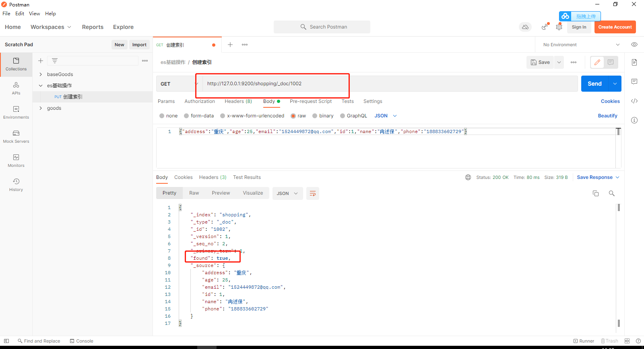Open the response JSON format dropdown
Image resolution: width=644 pixels, height=349 pixels.
point(287,193)
